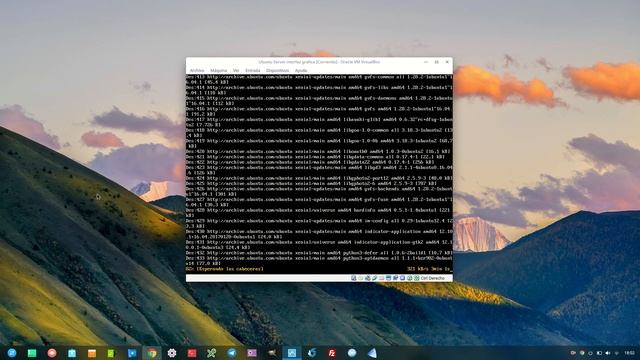Open the orange window app on the taskbar
The width and height of the screenshot is (640, 360).
pyautogui.click(x=92, y=353)
